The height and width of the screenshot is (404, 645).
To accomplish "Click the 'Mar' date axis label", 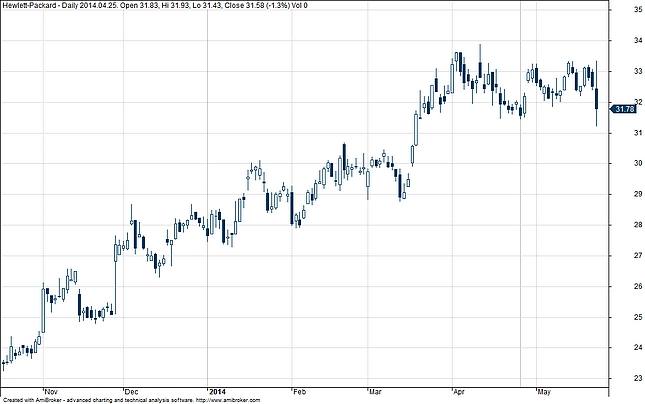I will [375, 392].
